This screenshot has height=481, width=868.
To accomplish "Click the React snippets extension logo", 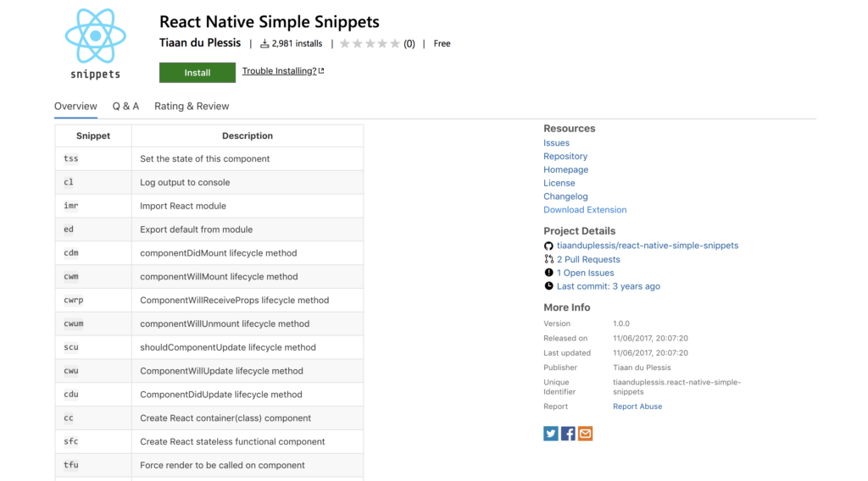I will [95, 42].
